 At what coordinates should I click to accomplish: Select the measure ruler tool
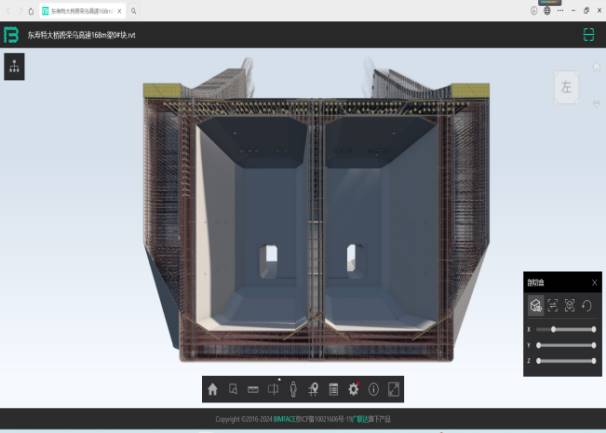coord(253,389)
